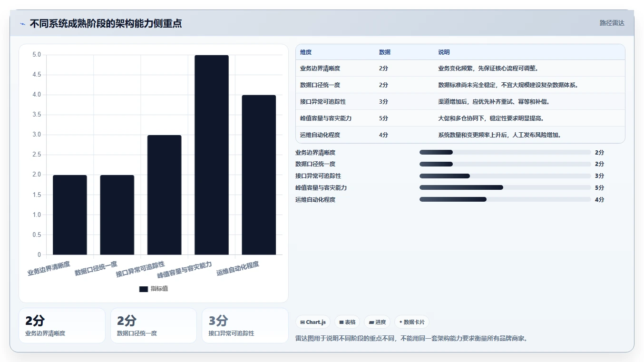Click the title 不同系统成熟阶段的架构能力侧重点

106,23
